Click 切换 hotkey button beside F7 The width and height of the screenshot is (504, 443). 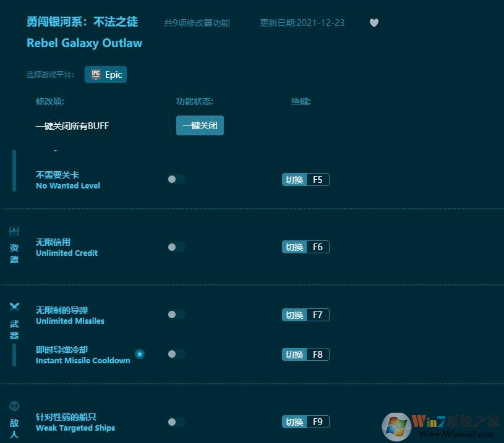click(x=293, y=314)
